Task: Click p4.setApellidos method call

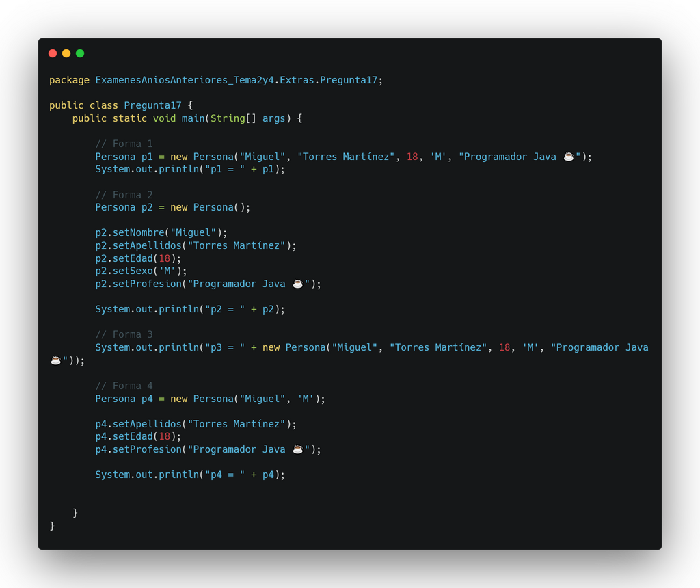Action: [x=196, y=424]
